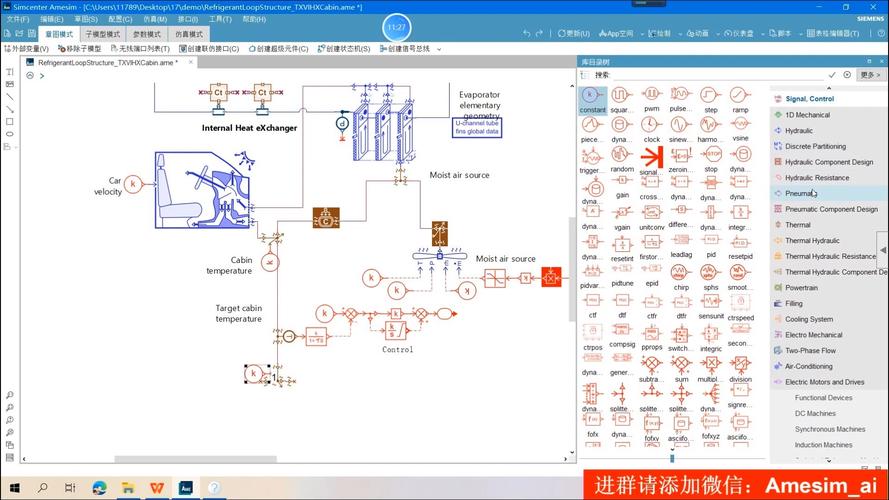Expand the breadcrumb arrow above sketch

pyautogui.click(x=42, y=75)
